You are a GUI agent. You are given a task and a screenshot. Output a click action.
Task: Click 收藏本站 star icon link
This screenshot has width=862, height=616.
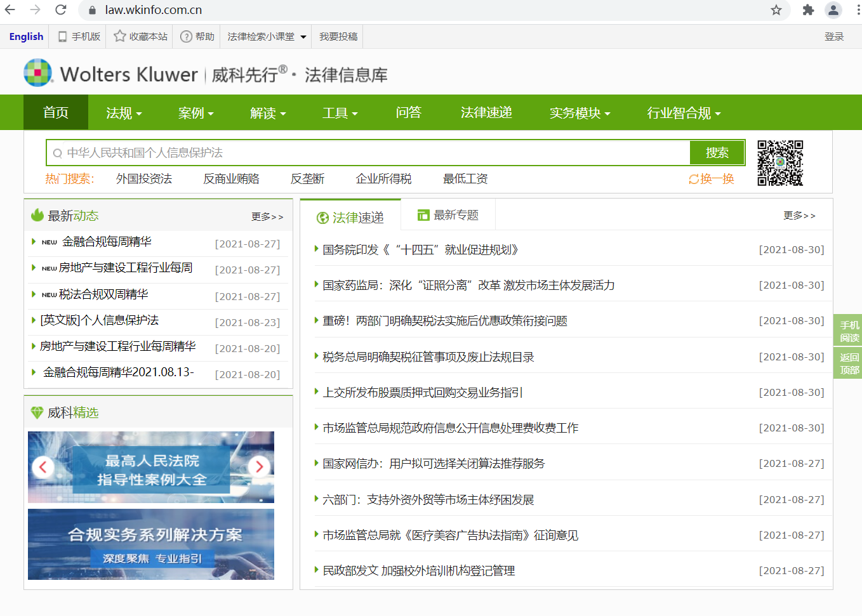140,37
